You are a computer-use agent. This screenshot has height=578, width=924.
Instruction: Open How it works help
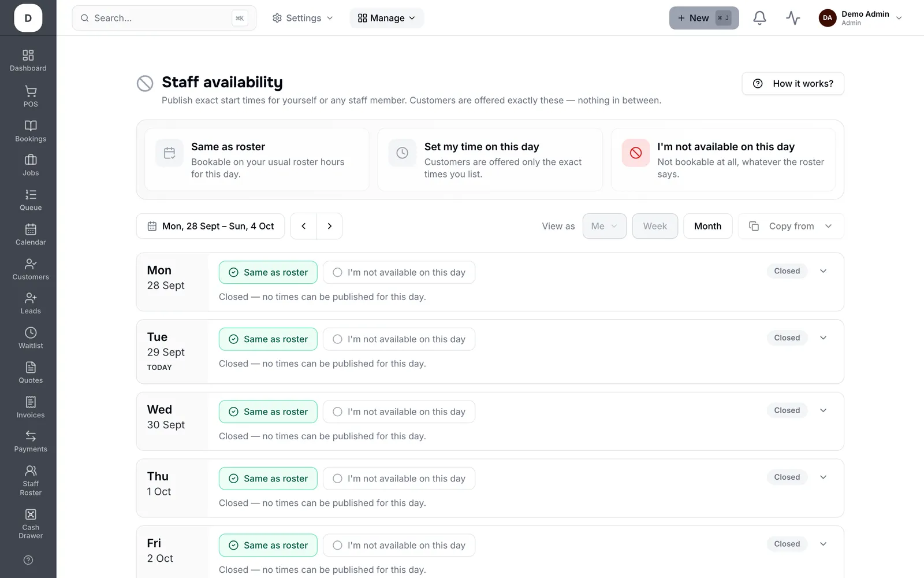[x=793, y=83]
